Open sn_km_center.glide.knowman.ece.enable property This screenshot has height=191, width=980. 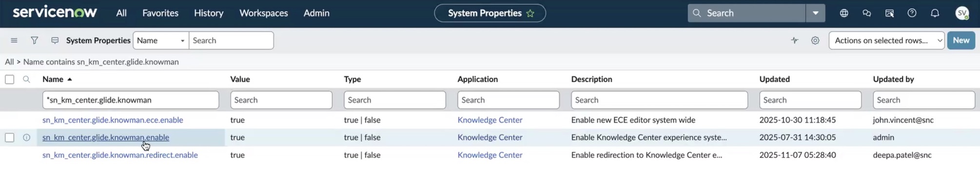pos(113,120)
